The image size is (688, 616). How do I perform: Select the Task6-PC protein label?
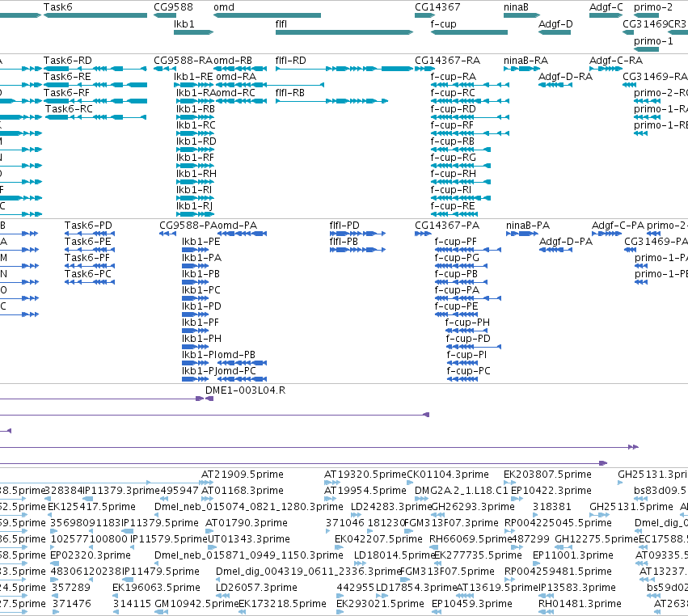[x=88, y=274]
